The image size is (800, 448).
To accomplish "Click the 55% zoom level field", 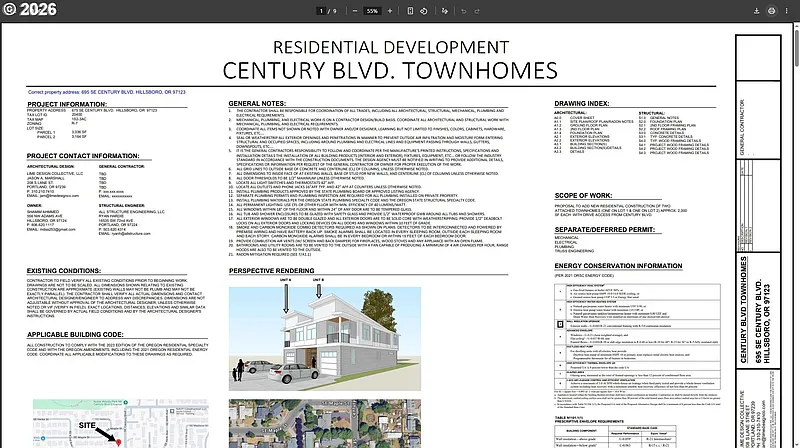I will [372, 10].
